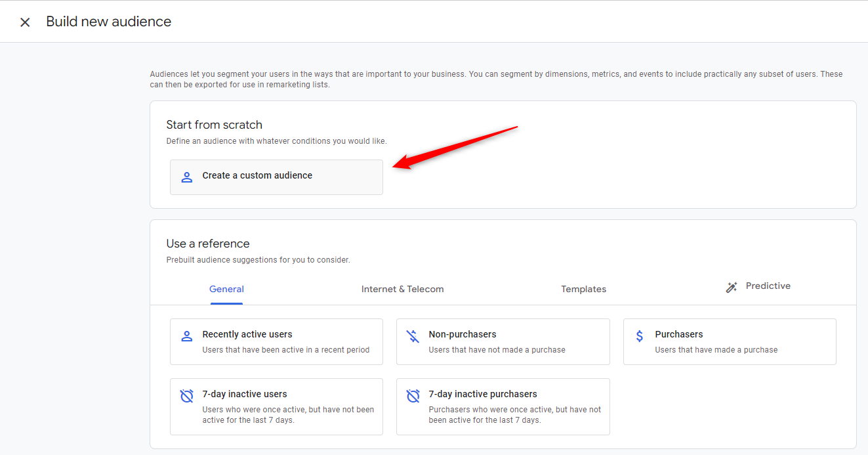Switch to the General tab

(x=226, y=290)
